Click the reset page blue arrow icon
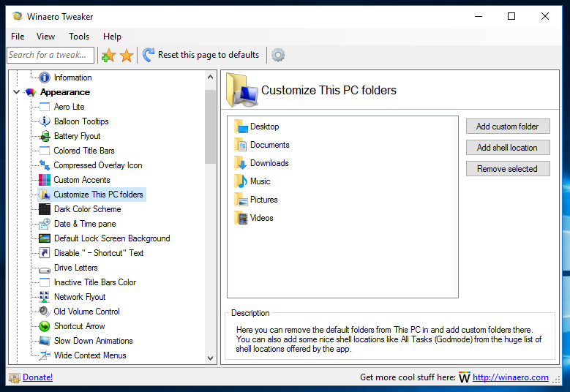 click(149, 55)
